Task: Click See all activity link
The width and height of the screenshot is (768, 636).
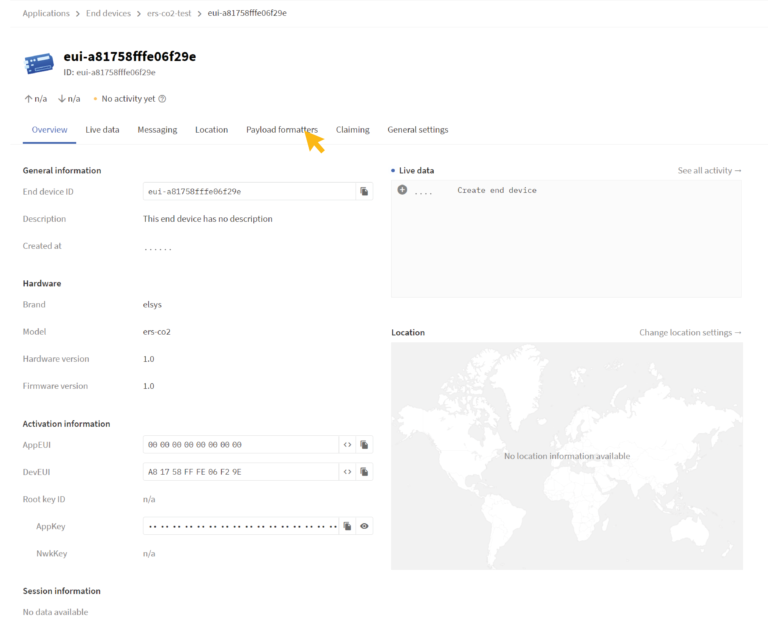Action: click(x=709, y=171)
